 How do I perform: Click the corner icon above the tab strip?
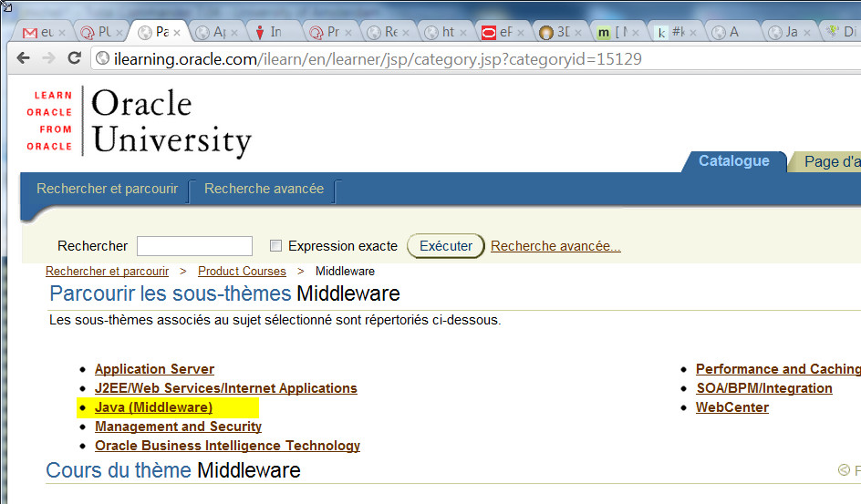(x=6, y=6)
